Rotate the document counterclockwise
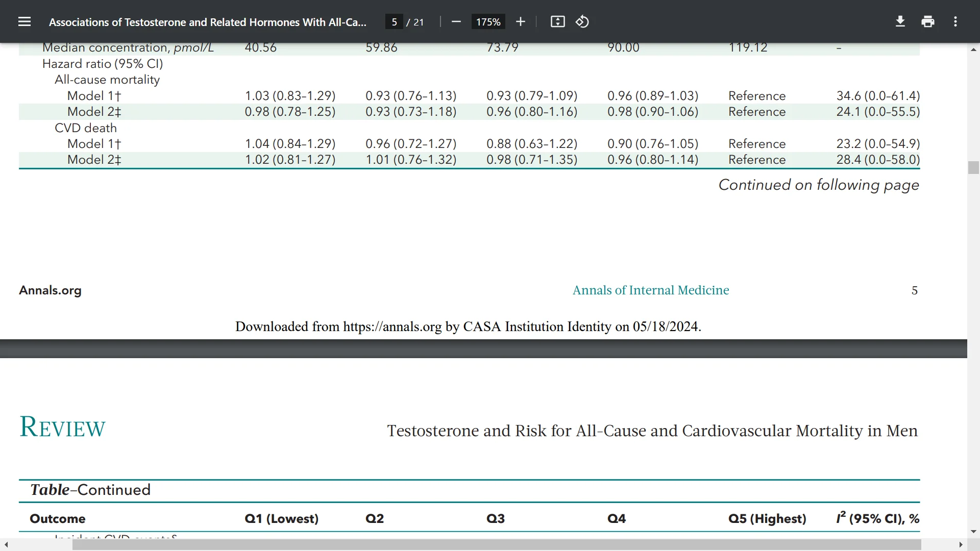980x551 pixels. pyautogui.click(x=582, y=22)
